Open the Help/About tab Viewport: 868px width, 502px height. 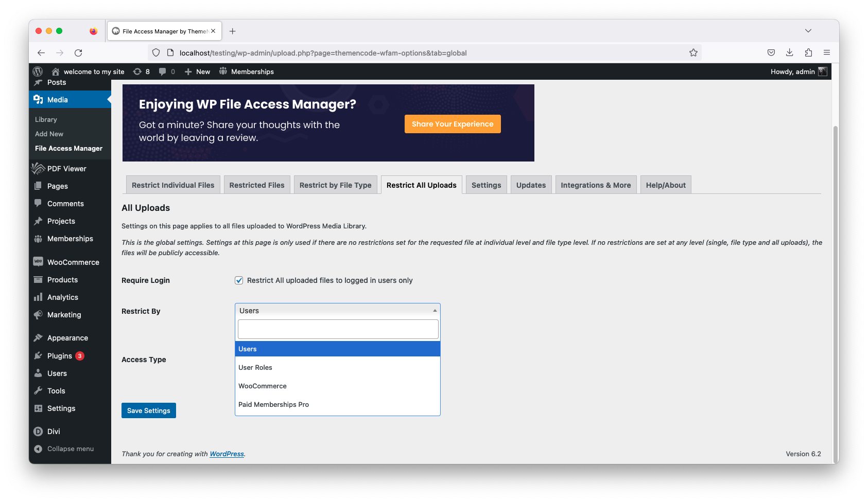pyautogui.click(x=666, y=185)
